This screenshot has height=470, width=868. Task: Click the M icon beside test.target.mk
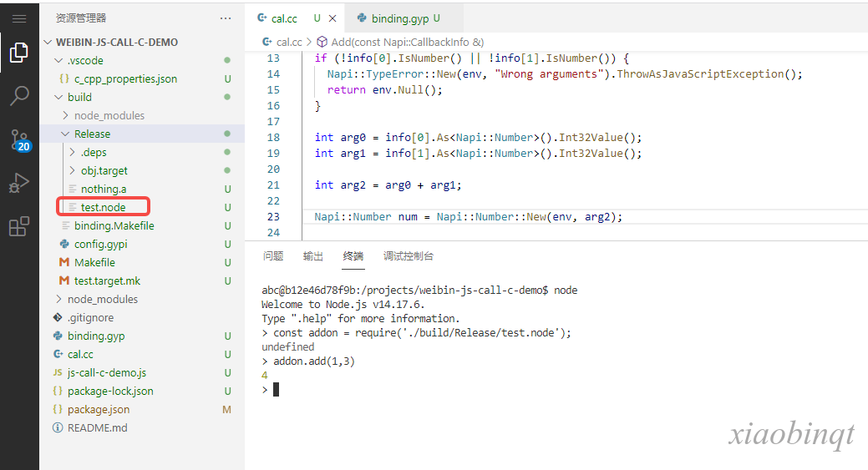[64, 280]
